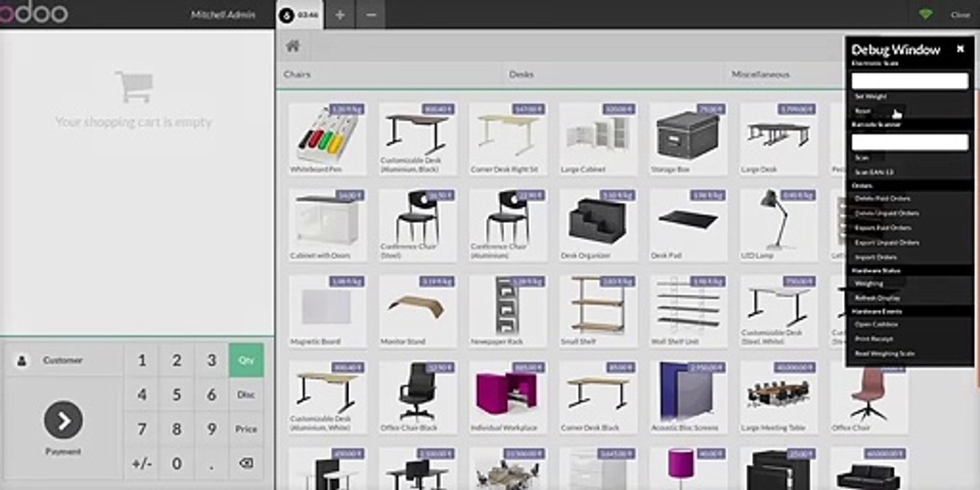
Task: Click Export Unpaid Orders
Action: point(887,242)
